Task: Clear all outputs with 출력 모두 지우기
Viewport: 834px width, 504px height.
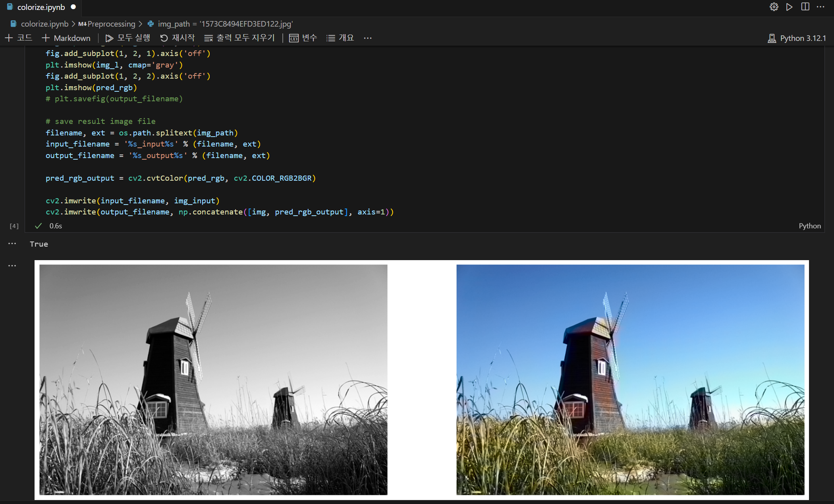Action: pos(239,38)
